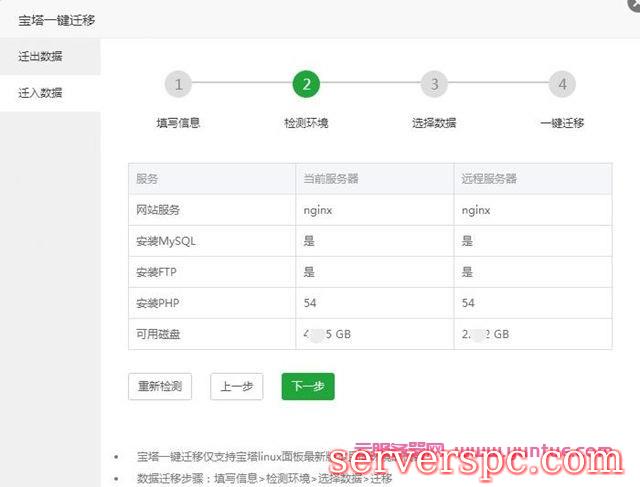Click the green step 2 circle
Image resolution: width=640 pixels, height=487 pixels.
306,85
